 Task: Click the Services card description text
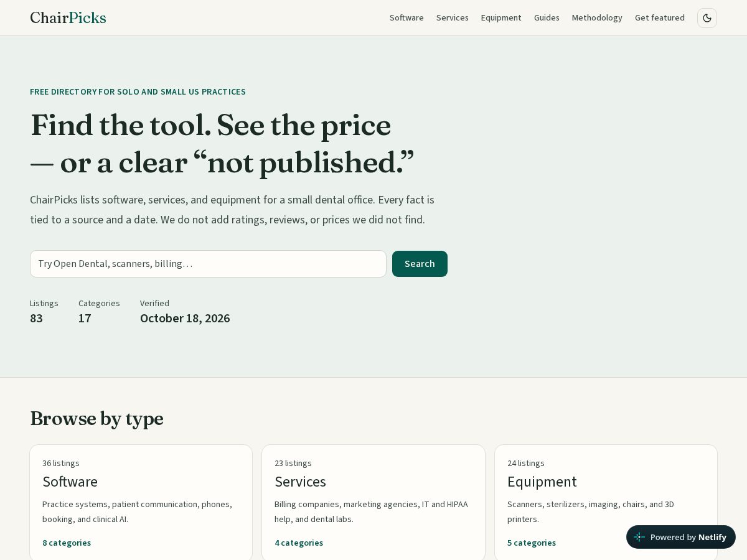[371, 511]
